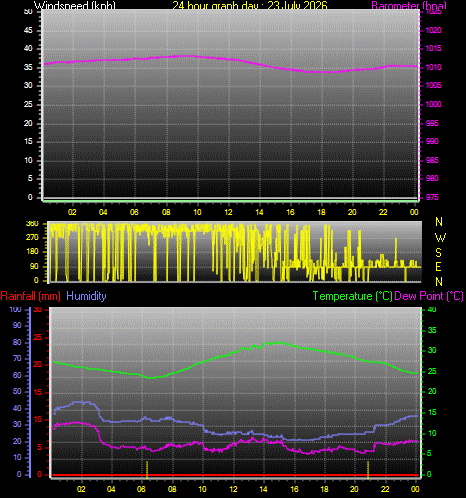
Task: Click the red "Rainfall (mm)" legend label
Action: [x=31, y=296]
